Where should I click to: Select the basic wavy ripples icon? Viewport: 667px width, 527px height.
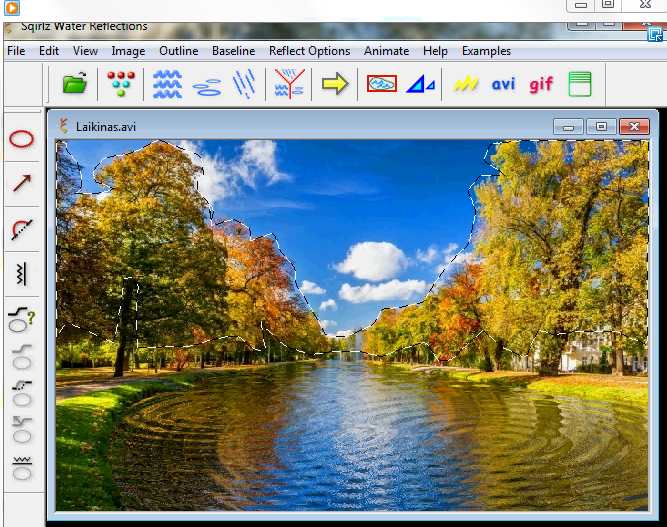click(167, 84)
